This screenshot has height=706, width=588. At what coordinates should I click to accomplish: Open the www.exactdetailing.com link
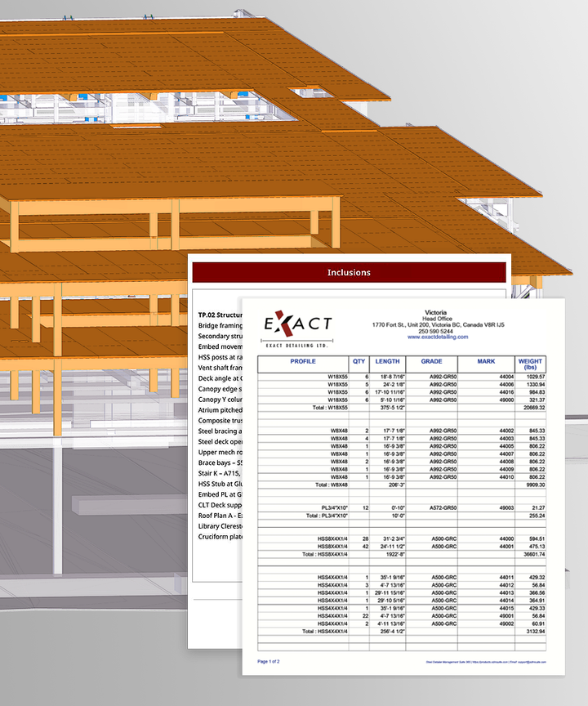(x=437, y=337)
